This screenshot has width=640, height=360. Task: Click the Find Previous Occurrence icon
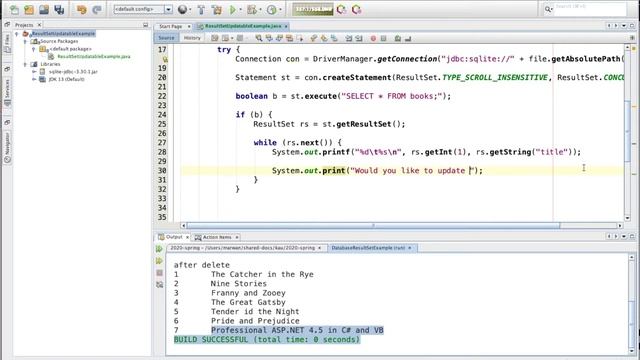click(269, 38)
